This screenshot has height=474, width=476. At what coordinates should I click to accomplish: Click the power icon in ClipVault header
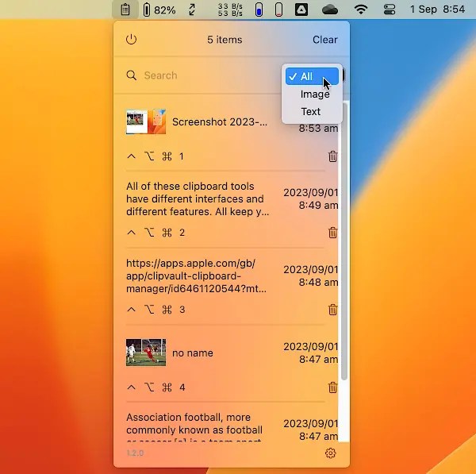pos(131,40)
